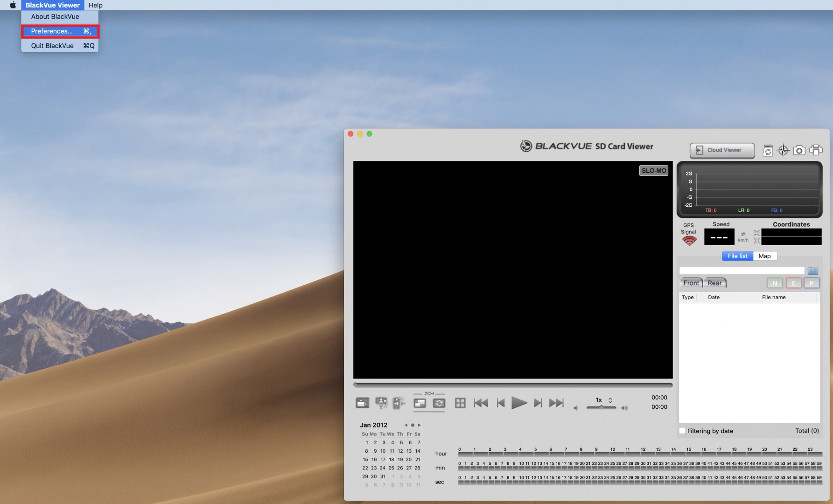Click the export/privacy filter icon in playback bar
The width and height of the screenshot is (833, 504).
(x=381, y=403)
